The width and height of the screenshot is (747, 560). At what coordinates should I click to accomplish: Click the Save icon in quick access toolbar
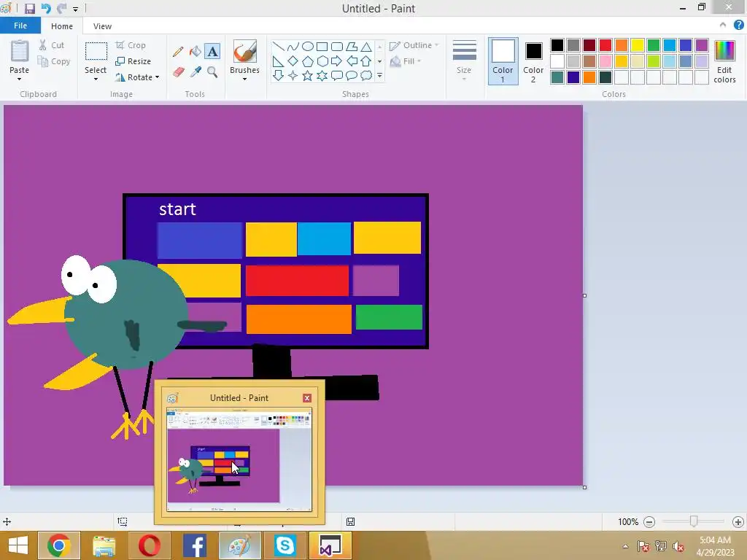pos(30,9)
